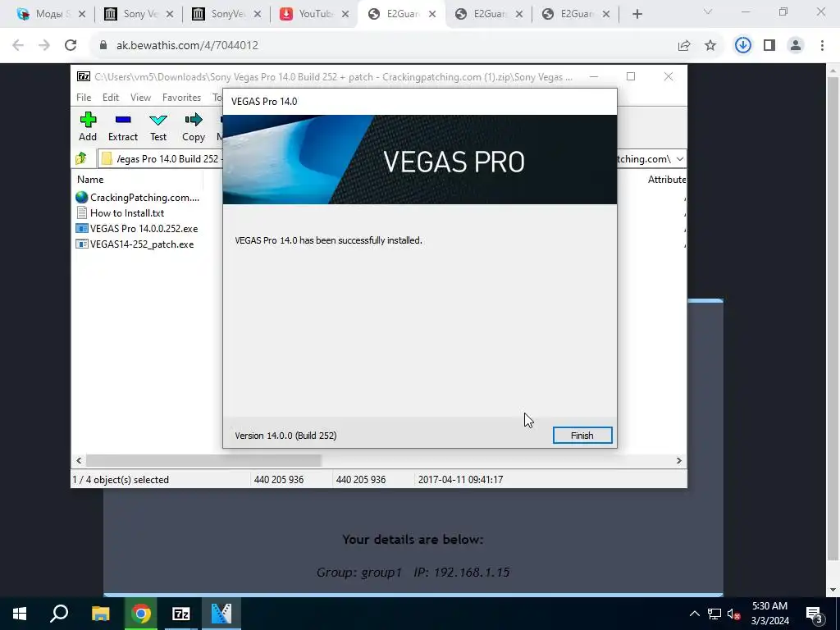840x630 pixels.
Task: Select CrackingPatching.com file in 7-Zip list
Action: pos(138,198)
